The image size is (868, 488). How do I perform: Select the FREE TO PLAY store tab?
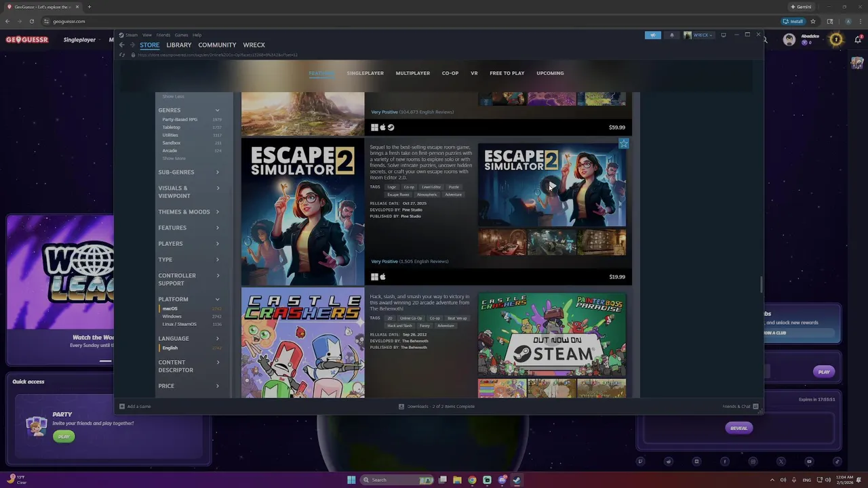pos(507,73)
